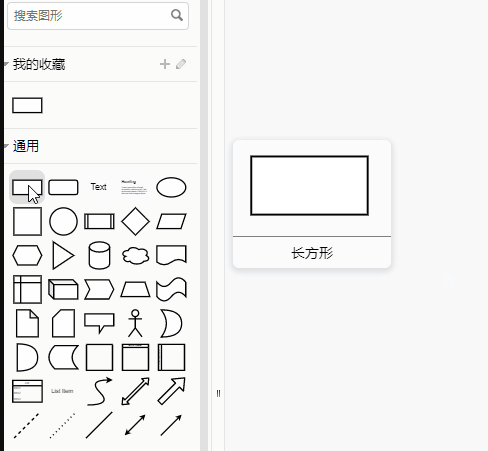488x451 pixels.
Task: Select the thick bidirectional block arrow
Action: [135, 391]
